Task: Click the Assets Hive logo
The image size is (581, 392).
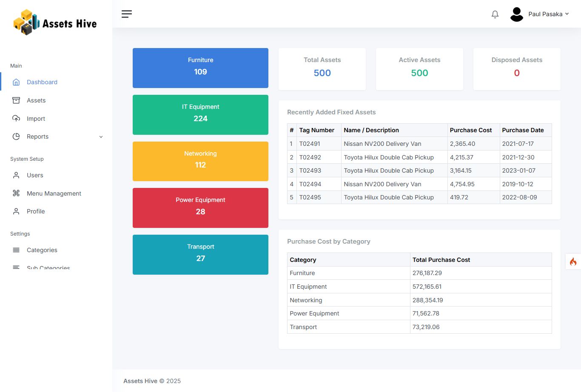Action: (55, 23)
